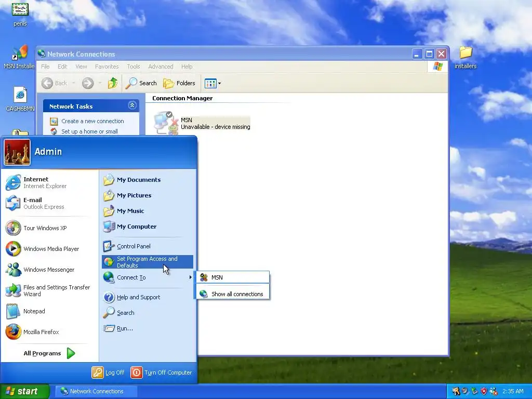Open the Views dropdown button
This screenshot has height=399, width=532.
click(x=212, y=83)
